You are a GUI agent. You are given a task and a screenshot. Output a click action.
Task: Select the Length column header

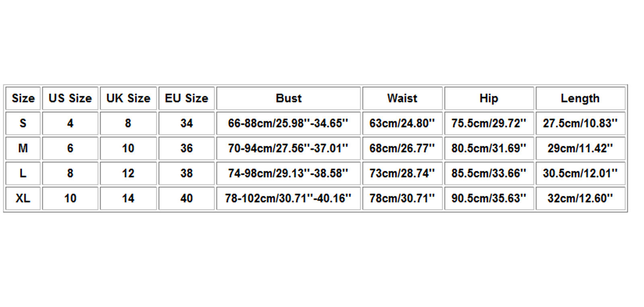pyautogui.click(x=580, y=98)
